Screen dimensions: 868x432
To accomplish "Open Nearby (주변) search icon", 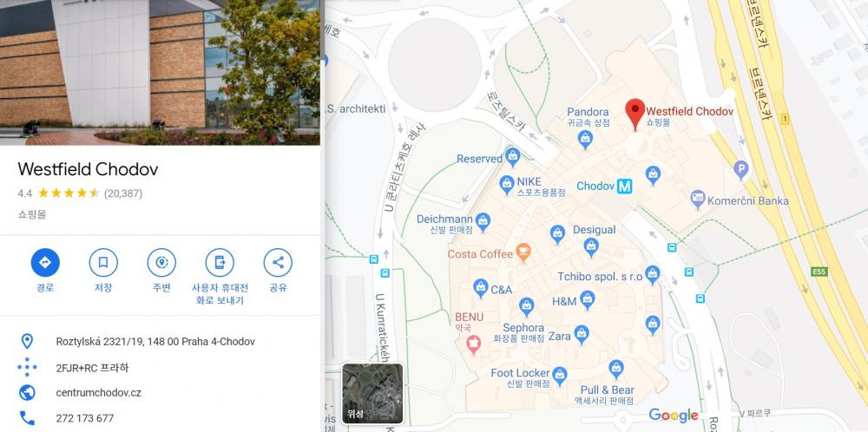I will [x=161, y=263].
